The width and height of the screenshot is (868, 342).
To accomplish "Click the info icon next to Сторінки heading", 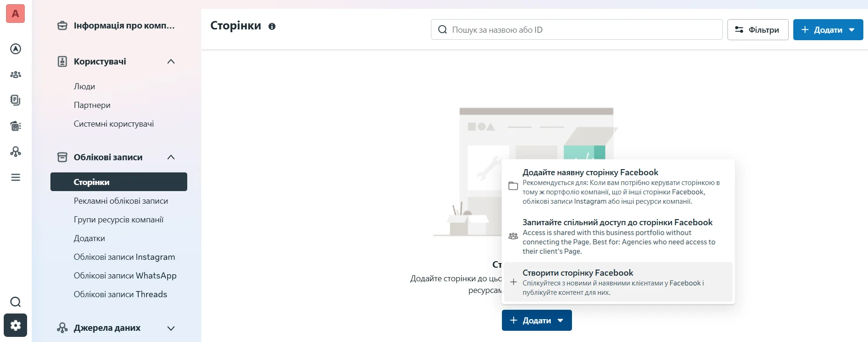I will point(272,27).
